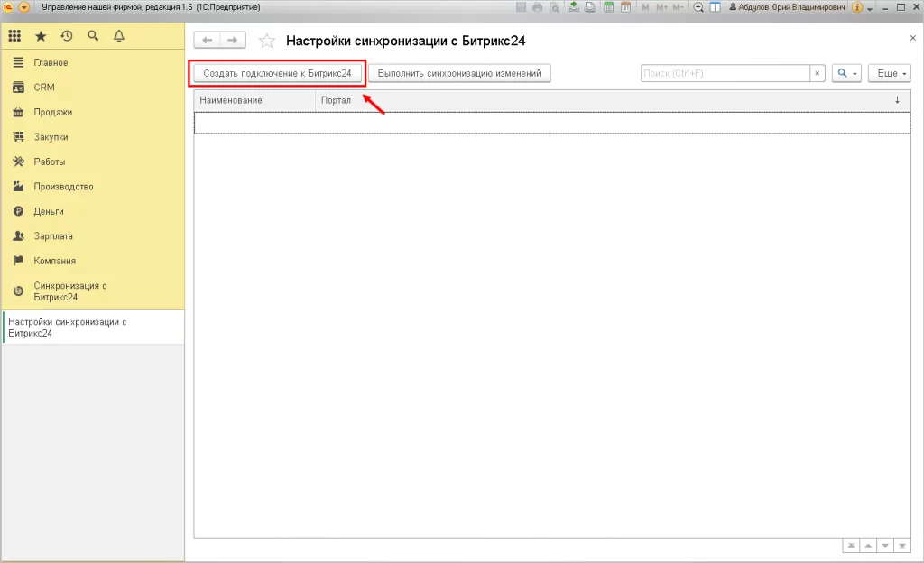Clear the search field with x
The width and height of the screenshot is (924, 563).
[x=818, y=73]
